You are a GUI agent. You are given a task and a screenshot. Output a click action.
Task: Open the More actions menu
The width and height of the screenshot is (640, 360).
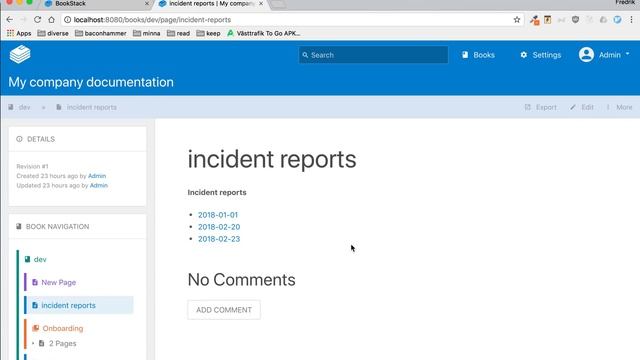(619, 107)
